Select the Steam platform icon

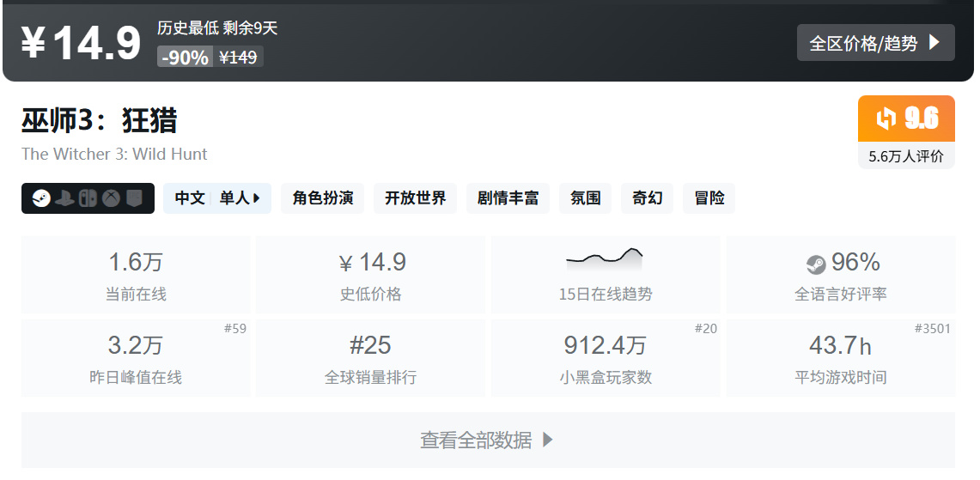click(41, 198)
